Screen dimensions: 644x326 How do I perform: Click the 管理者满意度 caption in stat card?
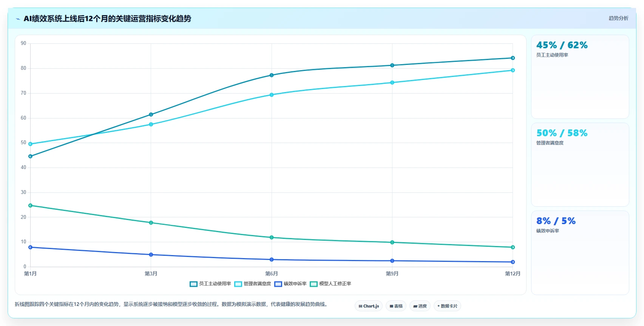click(x=550, y=143)
